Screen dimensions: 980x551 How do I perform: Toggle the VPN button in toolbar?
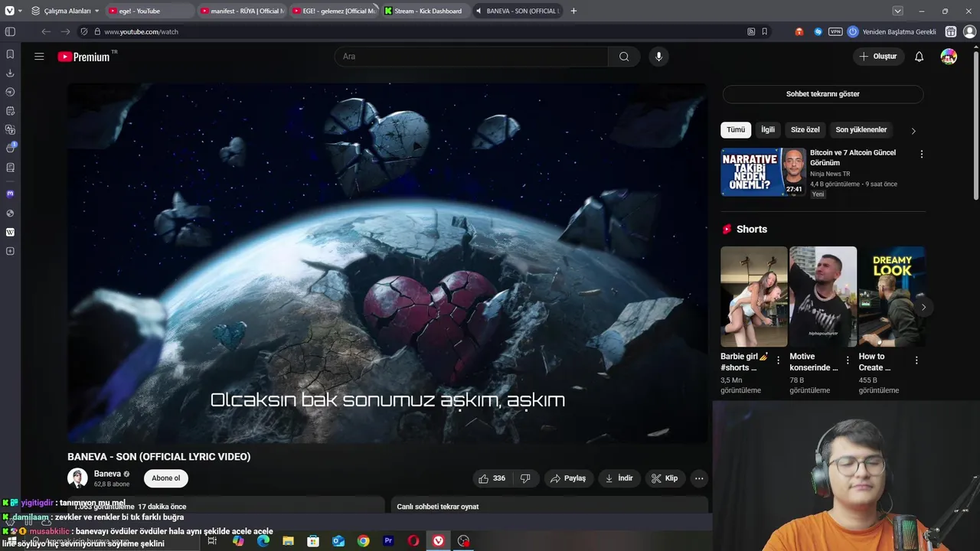click(x=835, y=31)
